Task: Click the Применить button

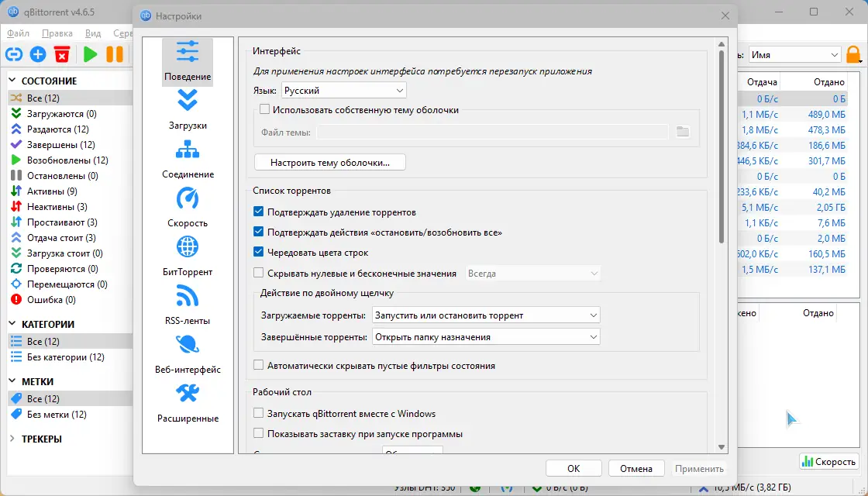Action: [699, 468]
